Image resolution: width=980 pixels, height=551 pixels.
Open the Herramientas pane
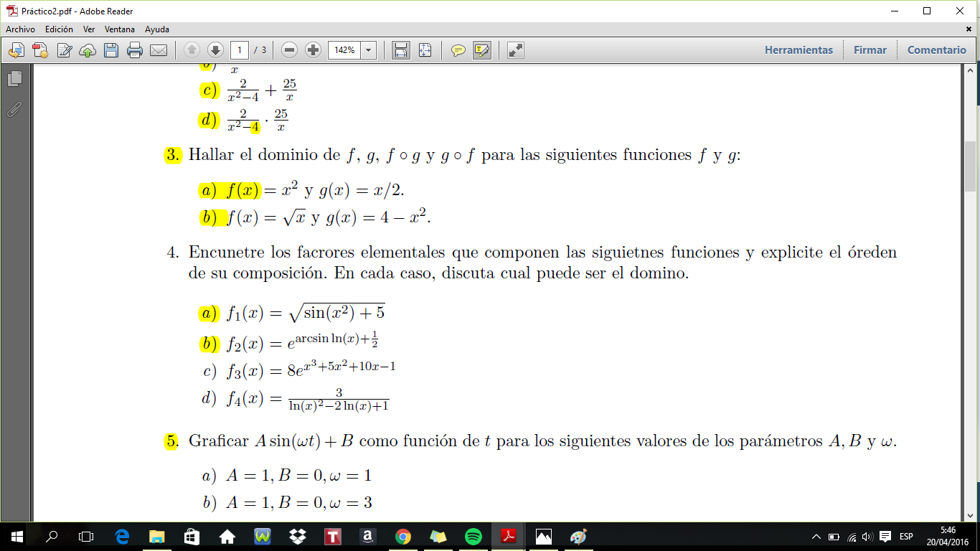coord(798,50)
